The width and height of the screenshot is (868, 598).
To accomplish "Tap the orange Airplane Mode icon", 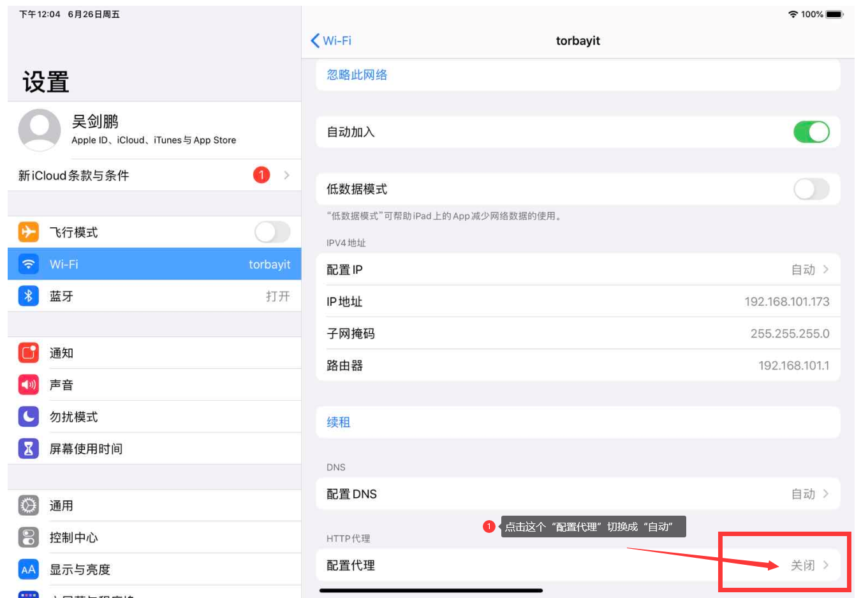I will 29,232.
